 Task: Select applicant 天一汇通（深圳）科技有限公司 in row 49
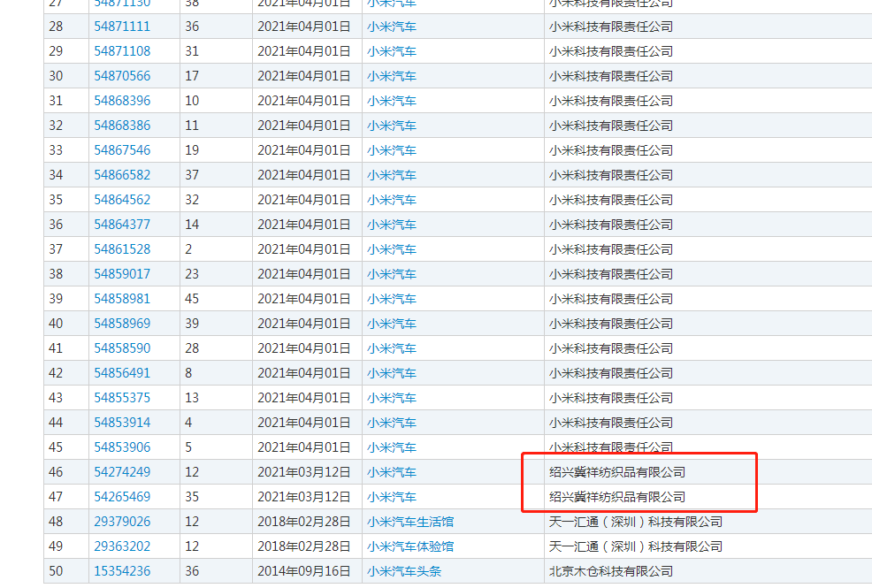(x=636, y=546)
